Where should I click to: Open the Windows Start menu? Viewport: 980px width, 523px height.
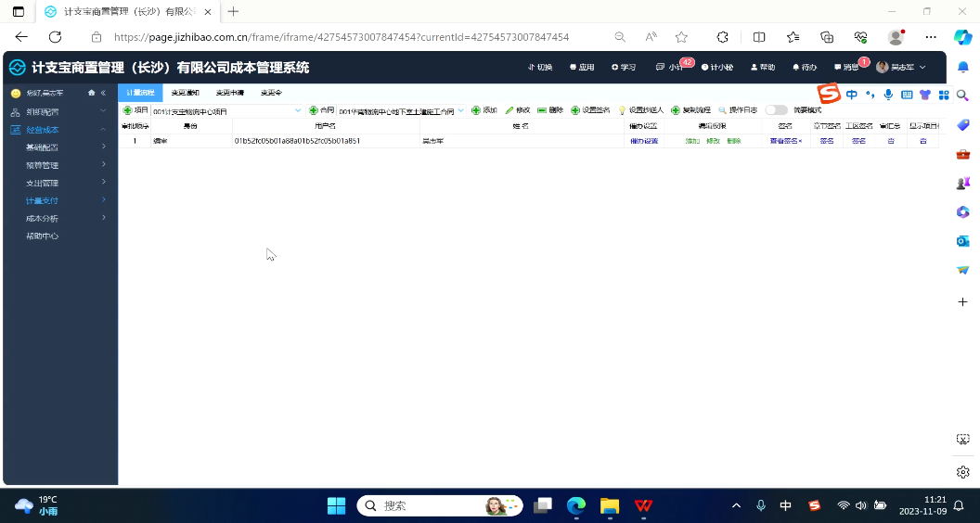336,505
